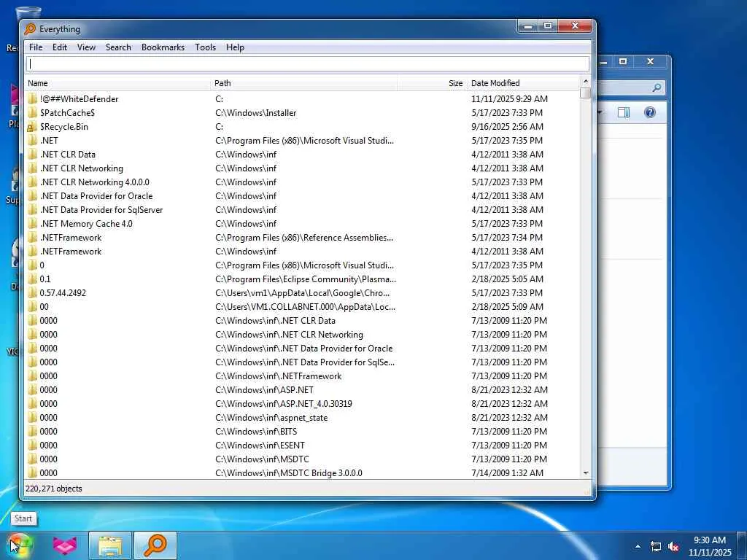The width and height of the screenshot is (747, 560).
Task: Select the .NET CLR Networking row name
Action: click(x=82, y=168)
